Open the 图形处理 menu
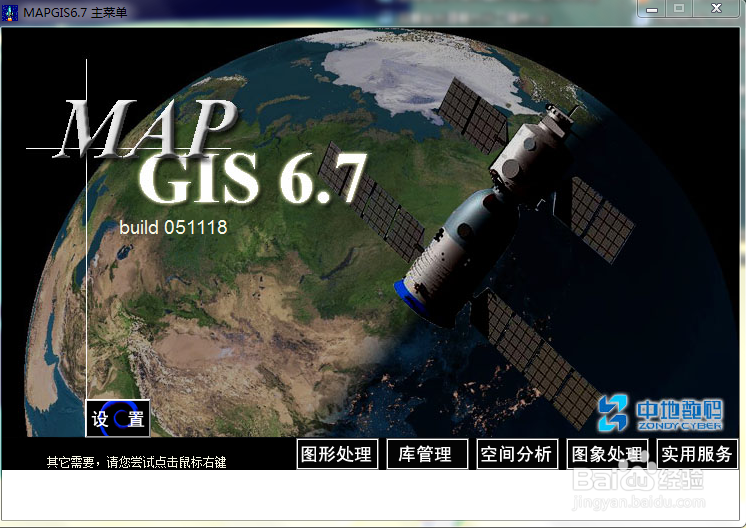Image resolution: width=746 pixels, height=528 pixels. pos(337,454)
